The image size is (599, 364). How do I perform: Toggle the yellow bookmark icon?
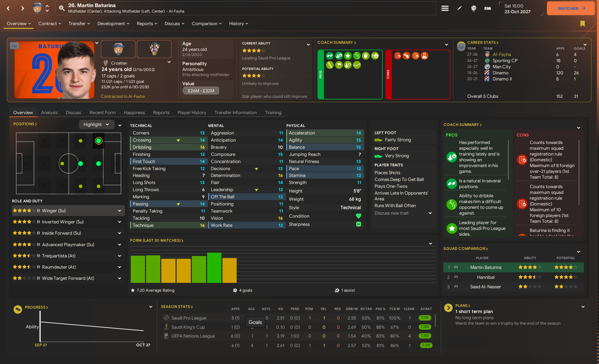(x=582, y=23)
